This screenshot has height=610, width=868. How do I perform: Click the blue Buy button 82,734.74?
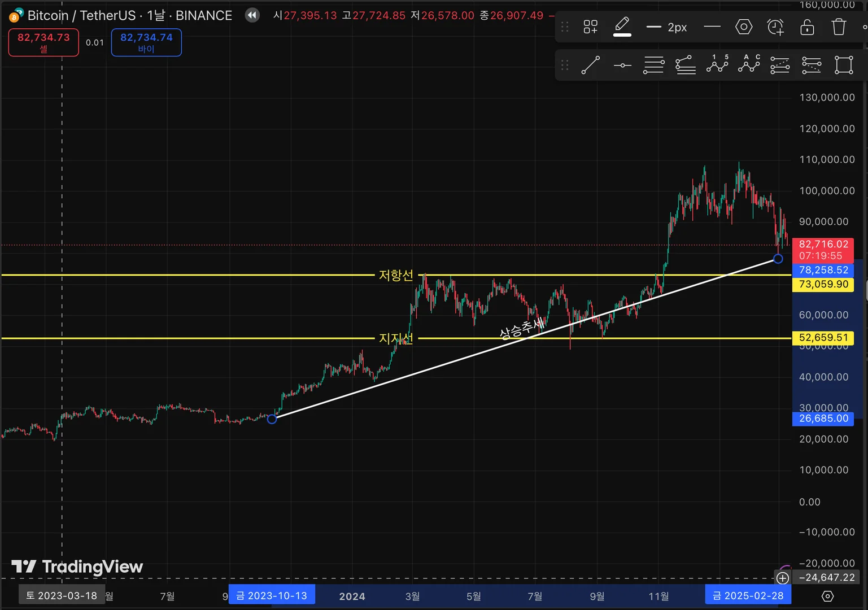click(x=146, y=42)
